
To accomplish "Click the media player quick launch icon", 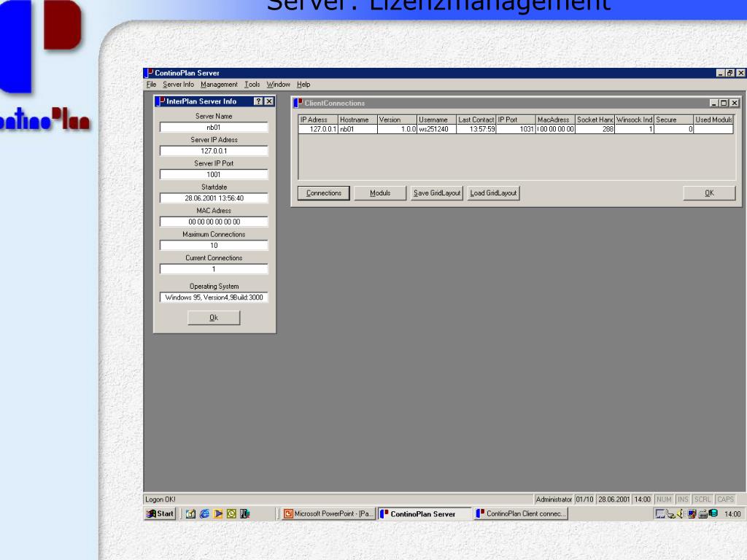I will point(218,514).
